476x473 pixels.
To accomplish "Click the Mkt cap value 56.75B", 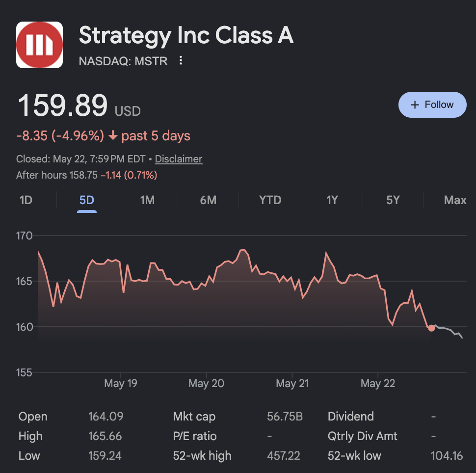I will [285, 416].
